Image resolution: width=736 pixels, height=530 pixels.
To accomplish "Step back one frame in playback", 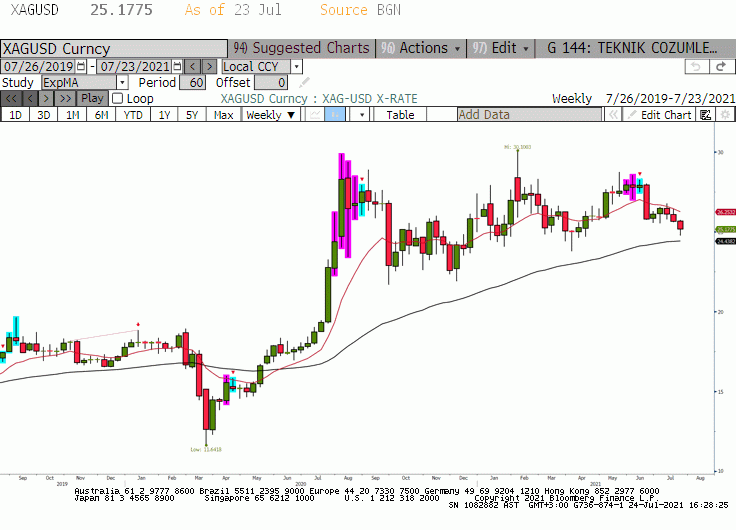I will [30, 99].
